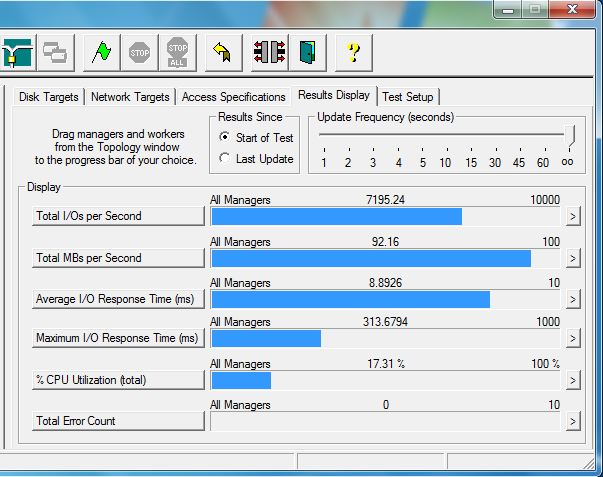Click the Exit door icon

[x=308, y=53]
